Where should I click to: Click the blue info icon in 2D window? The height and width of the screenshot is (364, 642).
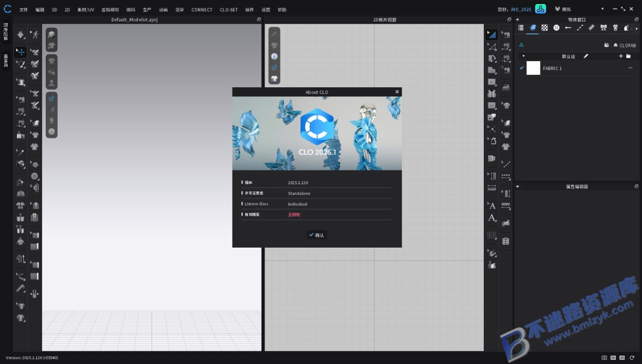coord(274,56)
